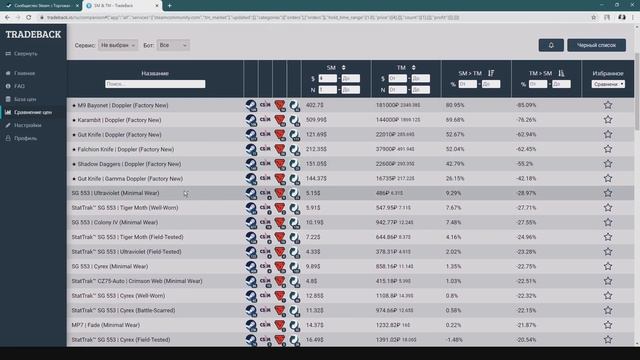
Task: Favorite SG 553 Colony IV star
Action: coord(608,222)
